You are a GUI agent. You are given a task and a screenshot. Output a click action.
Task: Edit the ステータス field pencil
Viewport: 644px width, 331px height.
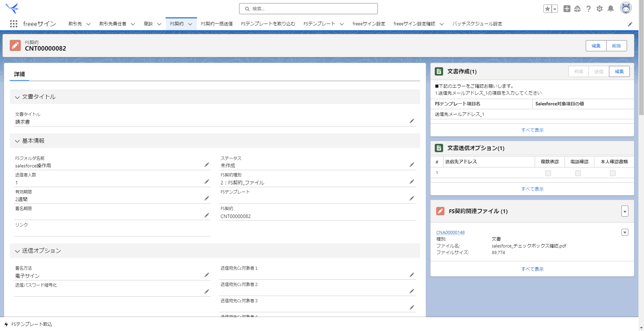click(x=412, y=165)
